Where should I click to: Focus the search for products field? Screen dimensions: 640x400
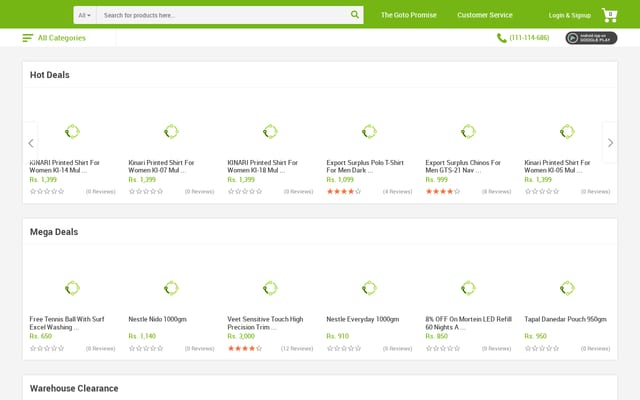(x=222, y=15)
